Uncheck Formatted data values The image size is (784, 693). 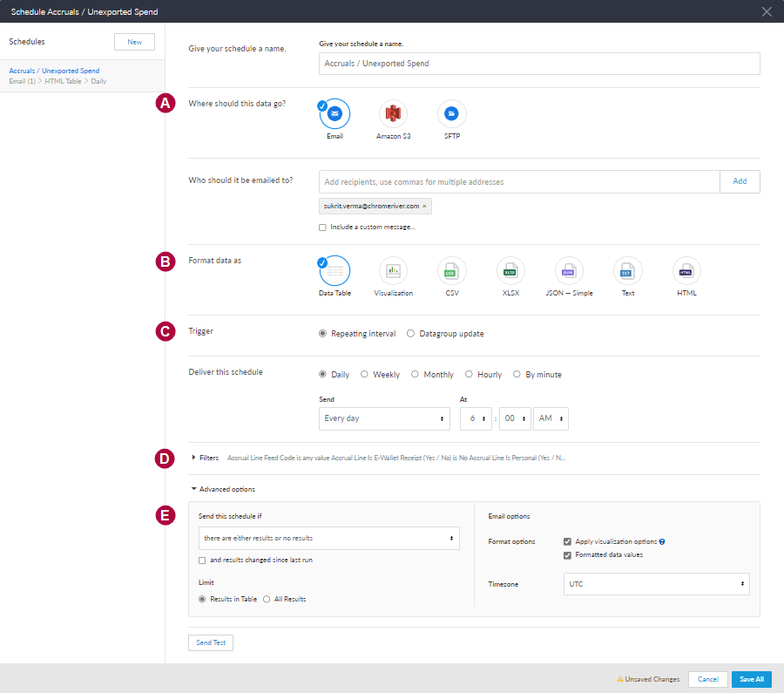click(567, 554)
